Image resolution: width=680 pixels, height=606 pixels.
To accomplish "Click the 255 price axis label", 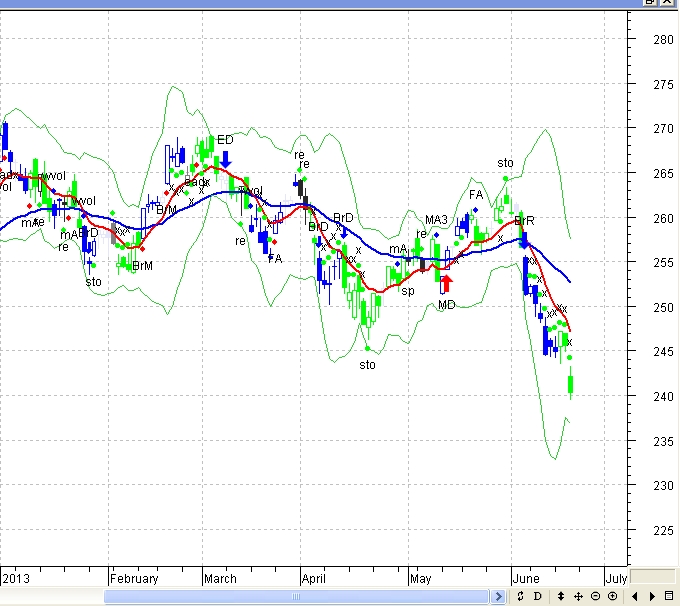I will [664, 263].
